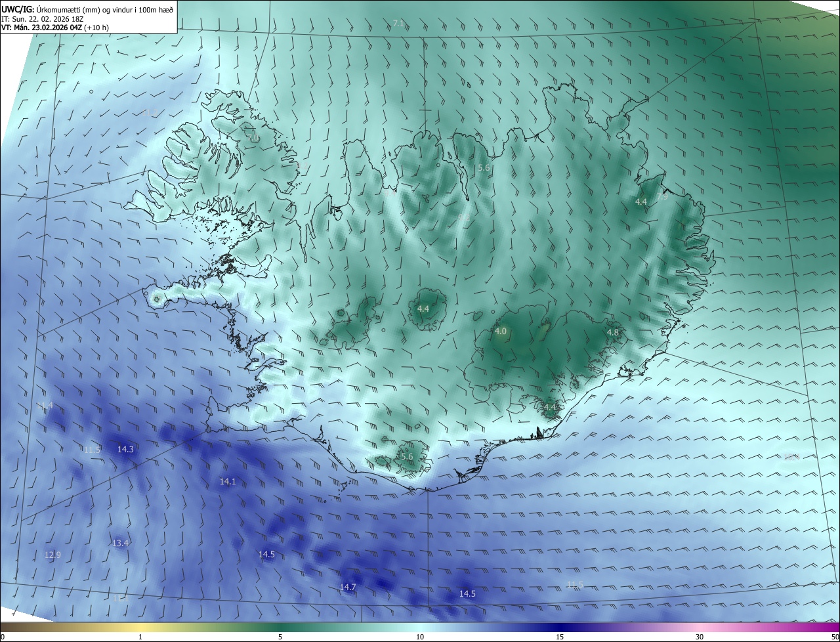Select the 5 tick on the color scale
Screen dimensions: 840x642
pyautogui.click(x=280, y=637)
